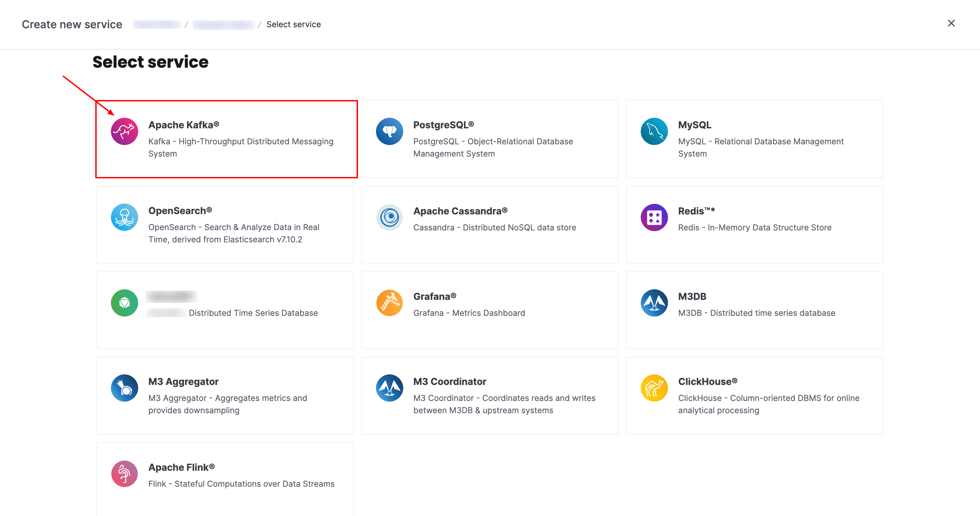The height and width of the screenshot is (516, 980).
Task: Click the MySQL dolphin icon
Action: pyautogui.click(x=654, y=132)
